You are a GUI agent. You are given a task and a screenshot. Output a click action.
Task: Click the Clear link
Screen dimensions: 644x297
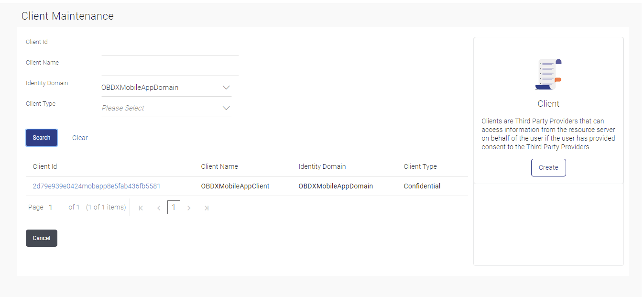(80, 138)
